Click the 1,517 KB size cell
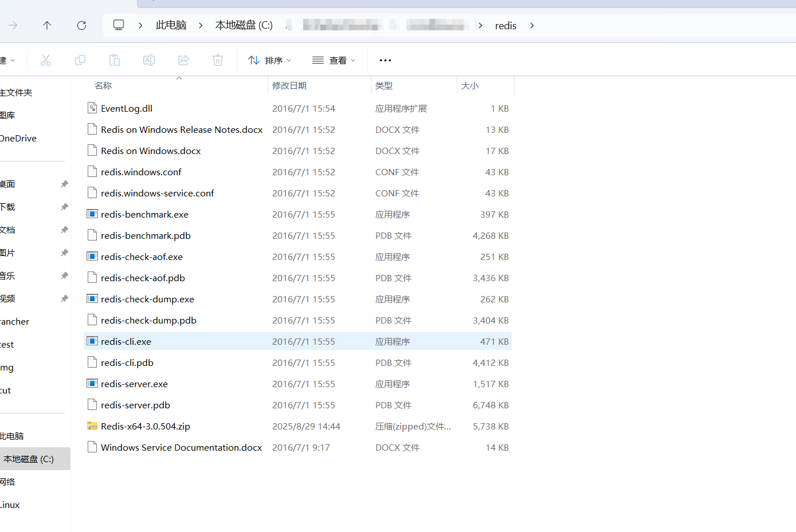Screen dimensions: 796x532 pyautogui.click(x=491, y=384)
